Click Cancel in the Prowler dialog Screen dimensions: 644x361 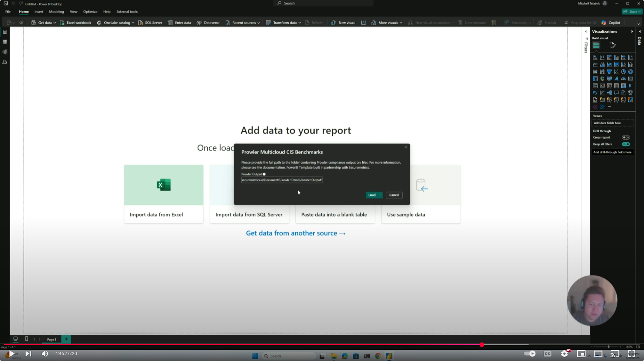click(x=394, y=195)
